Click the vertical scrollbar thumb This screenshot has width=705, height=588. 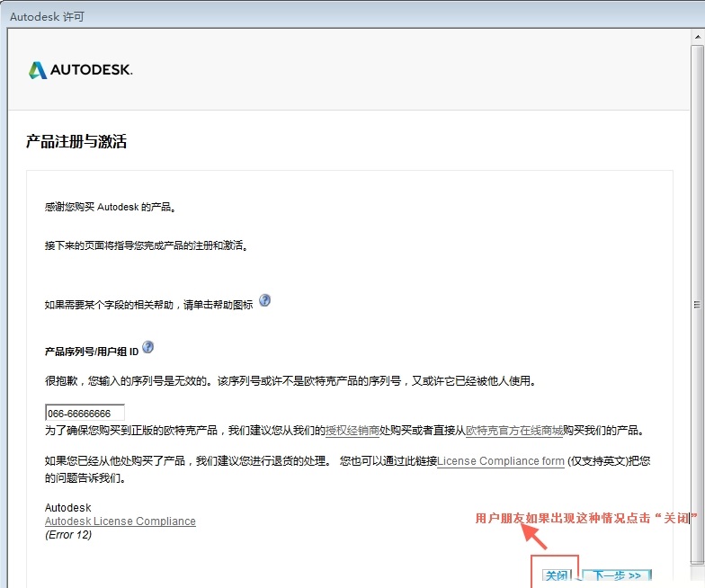(698, 304)
